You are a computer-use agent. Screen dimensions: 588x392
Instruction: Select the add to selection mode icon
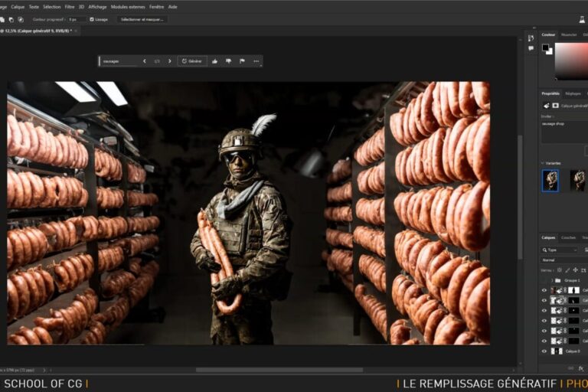click(2, 19)
